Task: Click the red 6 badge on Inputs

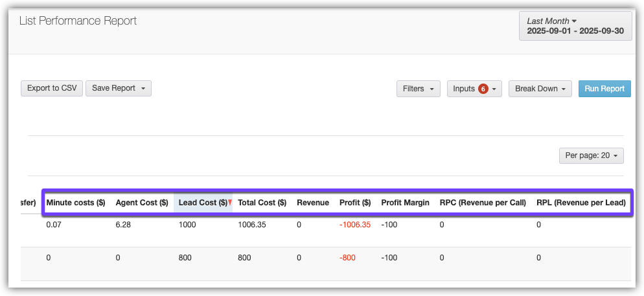Action: 483,89
